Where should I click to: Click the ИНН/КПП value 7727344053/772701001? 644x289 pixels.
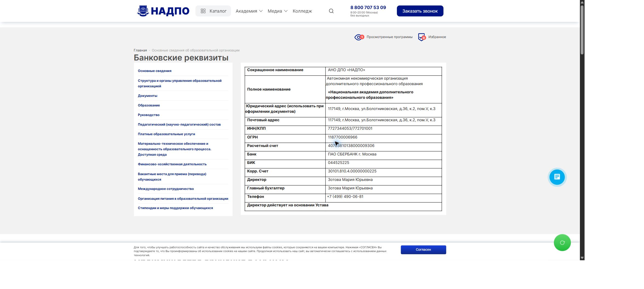[x=350, y=128]
